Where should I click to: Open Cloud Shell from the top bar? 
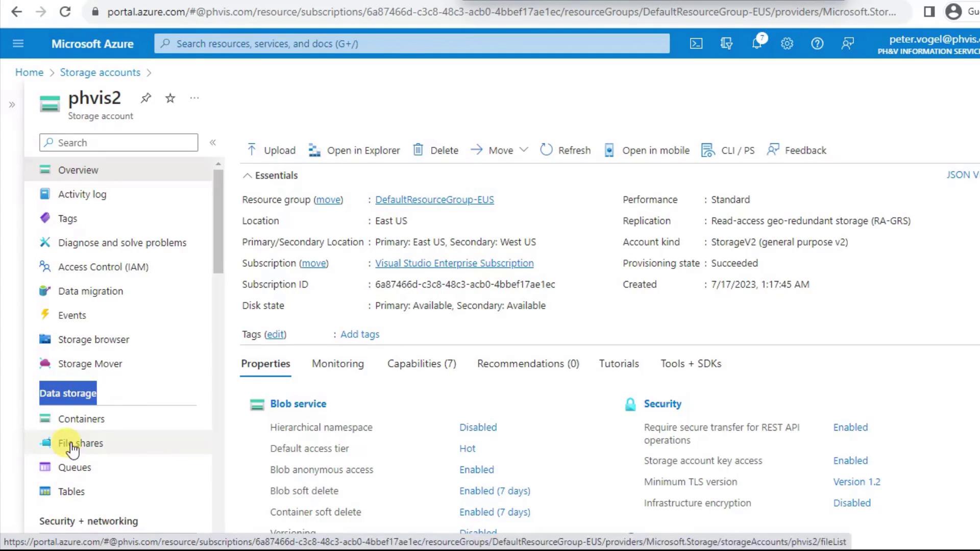click(x=696, y=44)
